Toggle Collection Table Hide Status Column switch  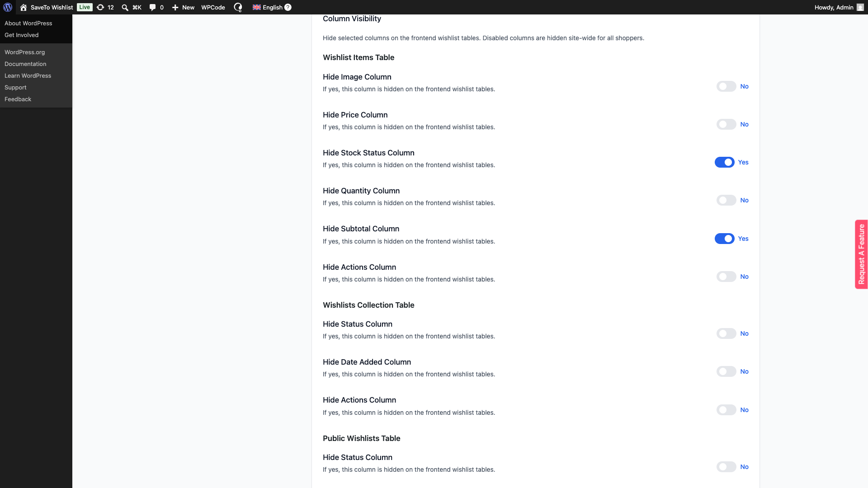[726, 333]
